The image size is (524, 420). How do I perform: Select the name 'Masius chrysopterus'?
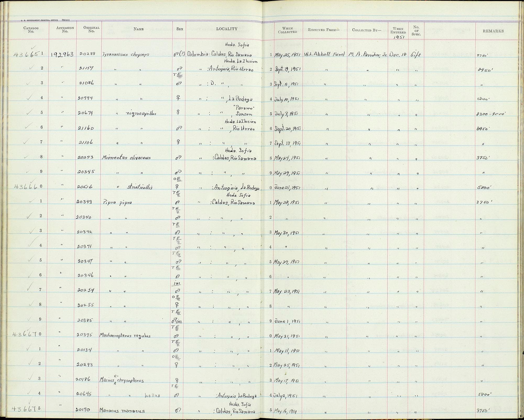122,380
